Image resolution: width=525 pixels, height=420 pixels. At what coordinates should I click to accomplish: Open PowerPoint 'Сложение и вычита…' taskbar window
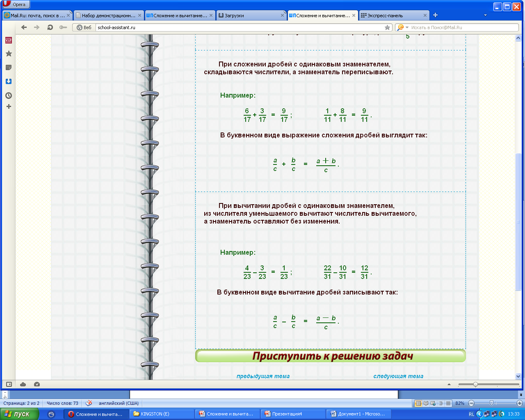228,414
